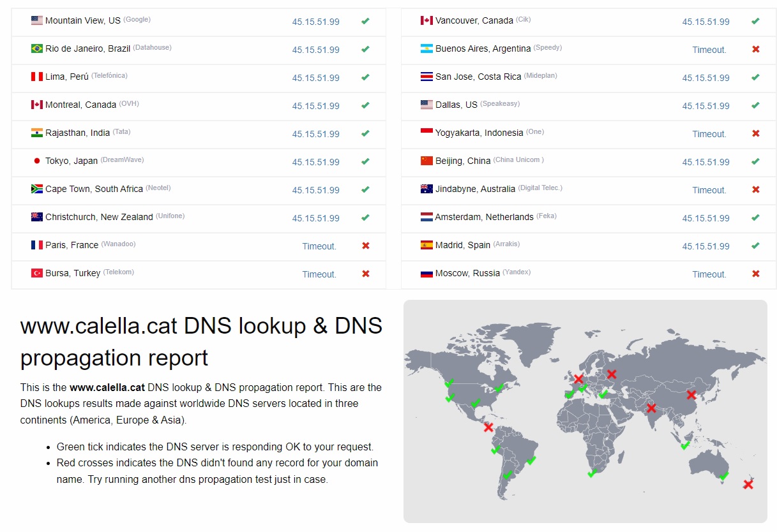Click the Argentina flag beside Buenos Aires
Screen dimensions: 777x532
(x=426, y=48)
